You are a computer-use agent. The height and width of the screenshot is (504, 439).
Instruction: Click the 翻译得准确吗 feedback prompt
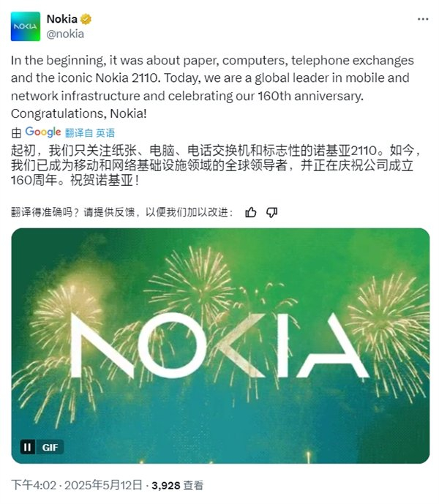(122, 212)
